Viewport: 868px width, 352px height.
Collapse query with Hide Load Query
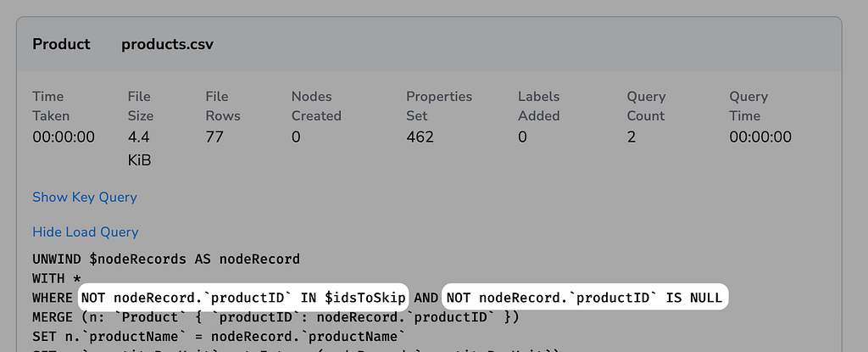(85, 232)
